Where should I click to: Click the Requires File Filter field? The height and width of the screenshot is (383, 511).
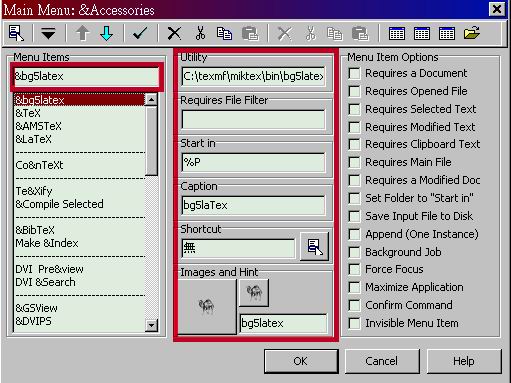(253, 120)
